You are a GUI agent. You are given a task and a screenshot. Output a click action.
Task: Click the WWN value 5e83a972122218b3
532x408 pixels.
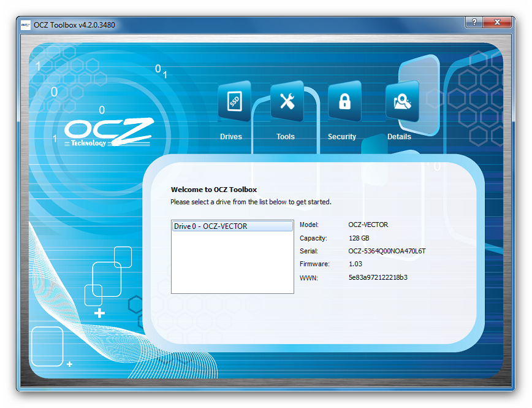pyautogui.click(x=378, y=277)
